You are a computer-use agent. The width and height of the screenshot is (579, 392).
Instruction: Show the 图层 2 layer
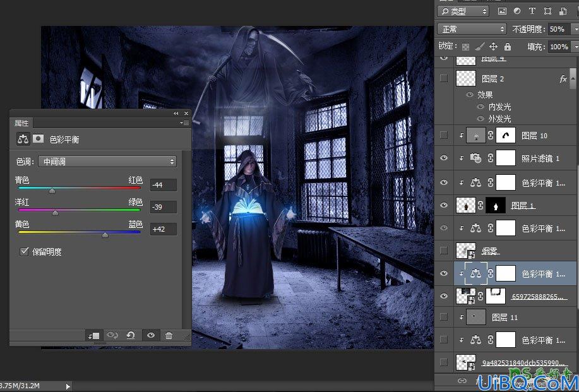[x=444, y=78]
